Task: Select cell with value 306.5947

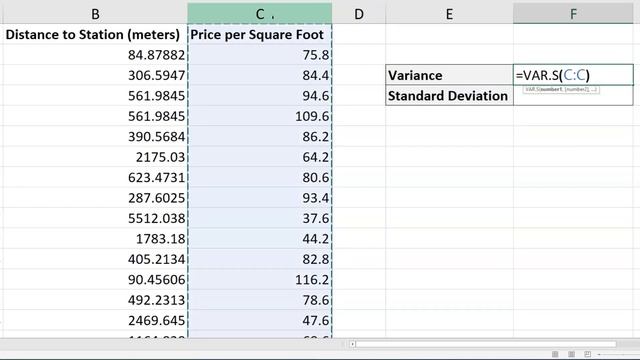Action: click(x=95, y=75)
